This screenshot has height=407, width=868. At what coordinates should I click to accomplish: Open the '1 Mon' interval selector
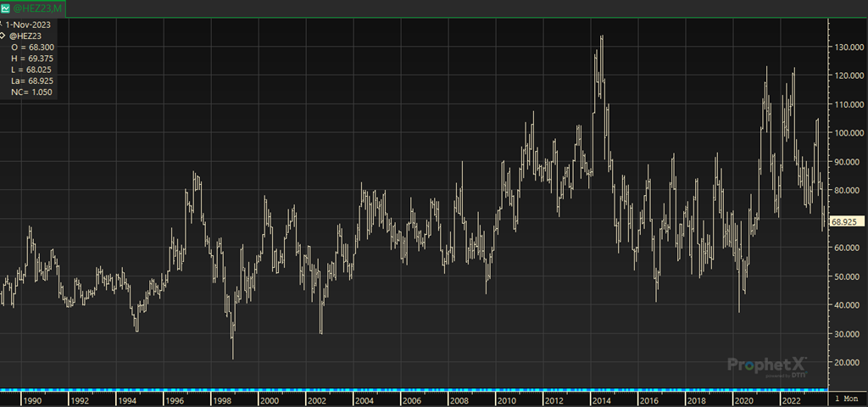(848, 399)
